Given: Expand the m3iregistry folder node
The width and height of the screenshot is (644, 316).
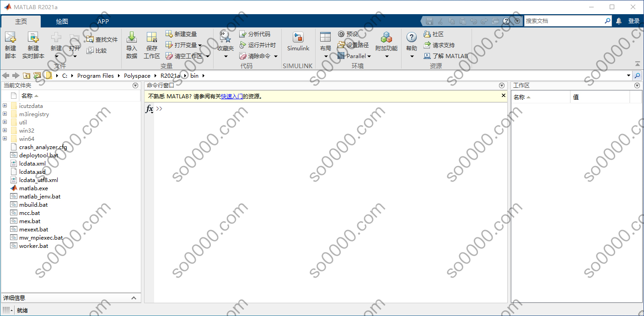Looking at the screenshot, I should pos(5,114).
